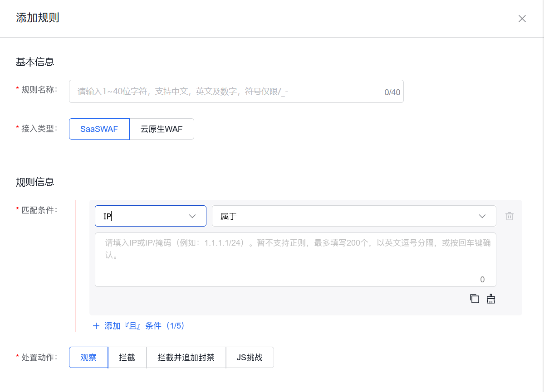Click the IP address textarea

[x=295, y=258]
